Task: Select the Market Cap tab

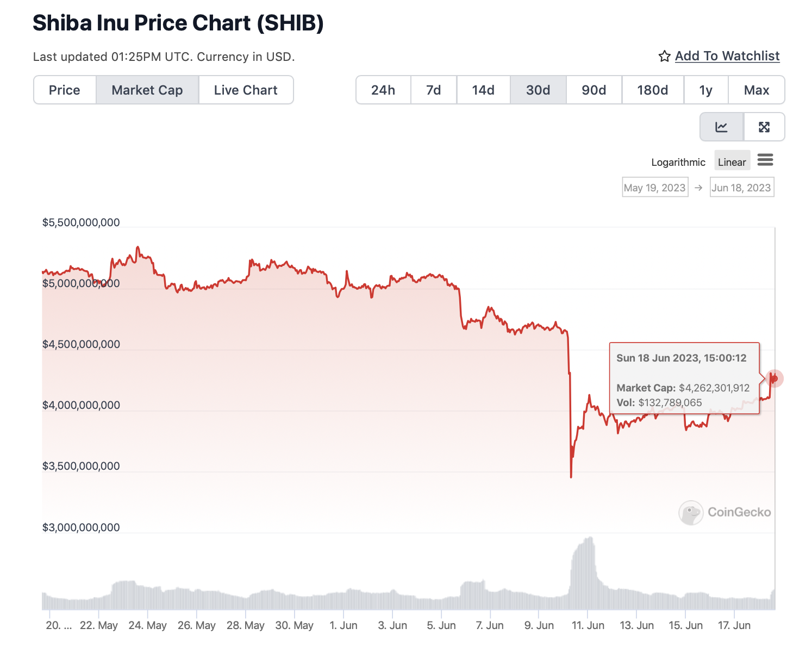Action: click(x=147, y=90)
